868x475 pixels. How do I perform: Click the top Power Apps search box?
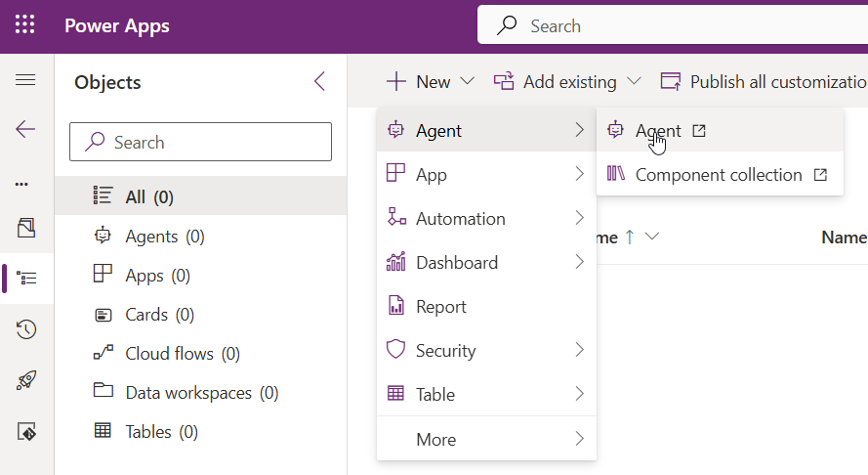coord(674,26)
